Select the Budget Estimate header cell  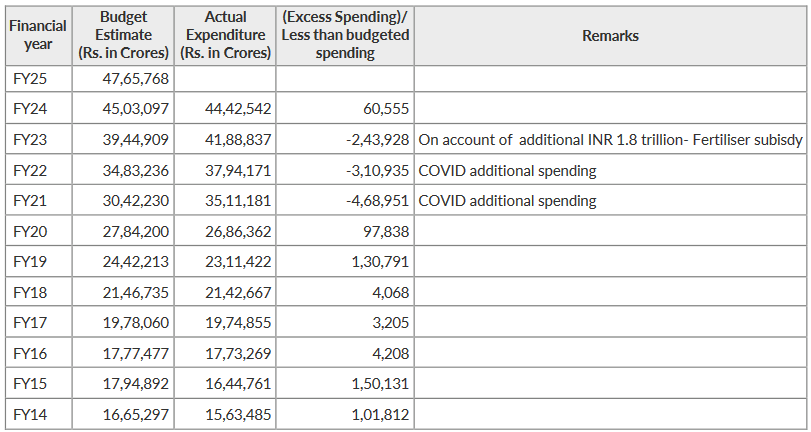124,35
